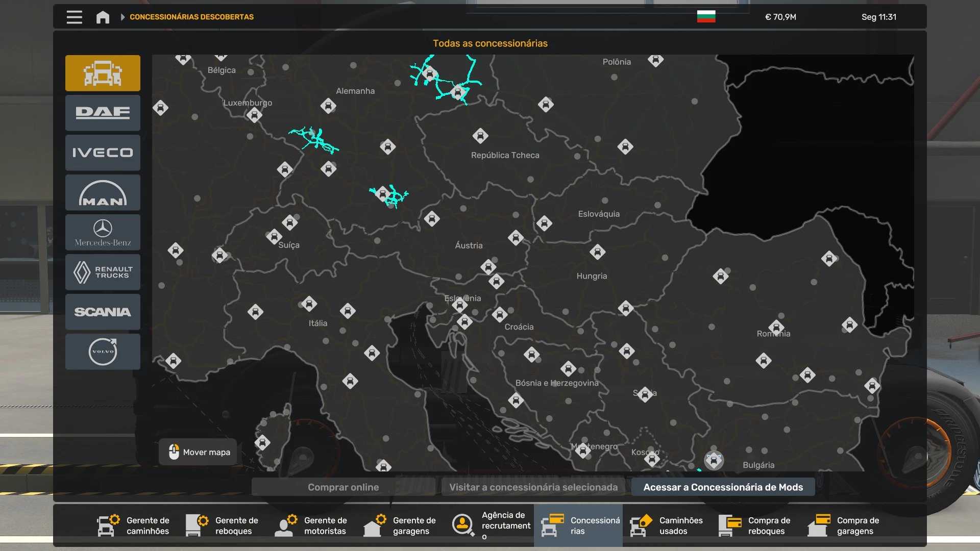Image resolution: width=980 pixels, height=551 pixels.
Task: Filter dealers by MAN brand
Action: [103, 192]
